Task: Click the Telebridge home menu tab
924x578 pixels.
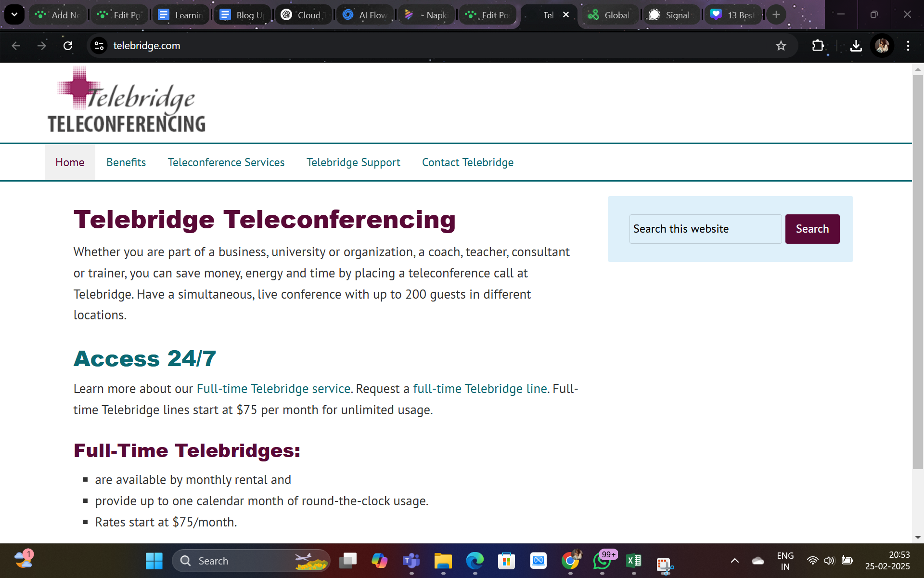Action: 70,162
